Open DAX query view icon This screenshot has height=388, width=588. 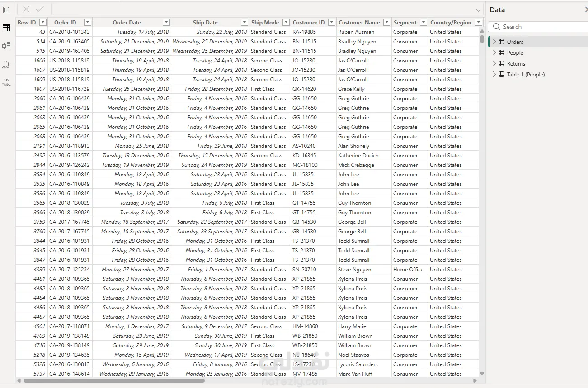tap(6, 64)
